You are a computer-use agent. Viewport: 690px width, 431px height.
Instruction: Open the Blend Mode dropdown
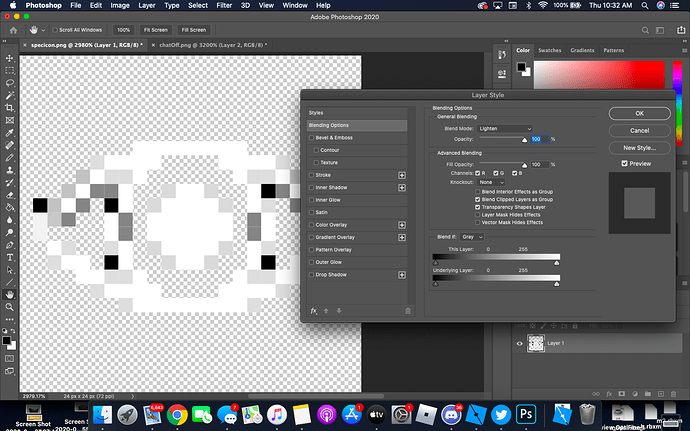point(505,129)
